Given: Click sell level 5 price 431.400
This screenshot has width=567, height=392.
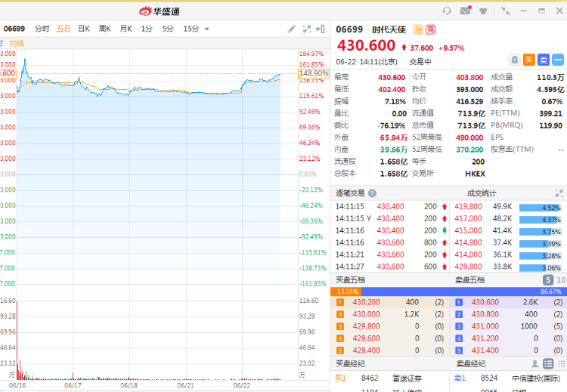Looking at the screenshot, I should point(485,350).
